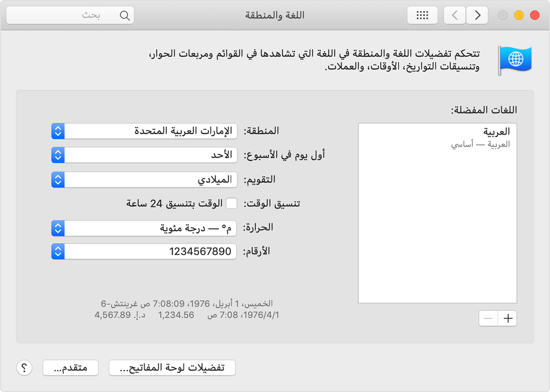Open the أول يوم في الأسبوع dropdown
Viewport: 550px width, 392px height.
click(x=144, y=155)
